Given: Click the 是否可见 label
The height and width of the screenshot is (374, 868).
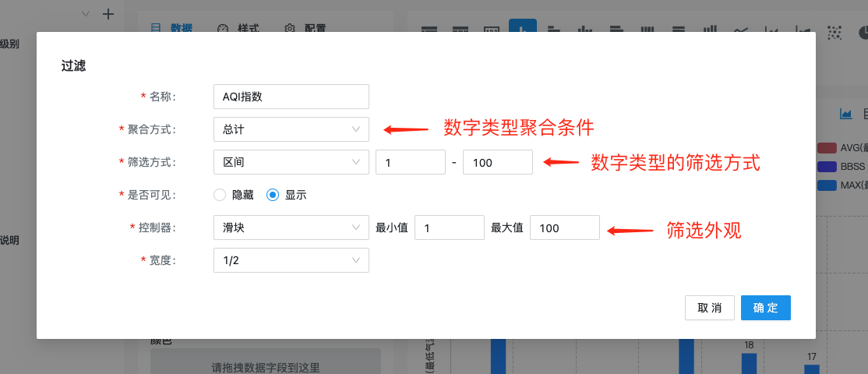Looking at the screenshot, I should pyautogui.click(x=150, y=195).
